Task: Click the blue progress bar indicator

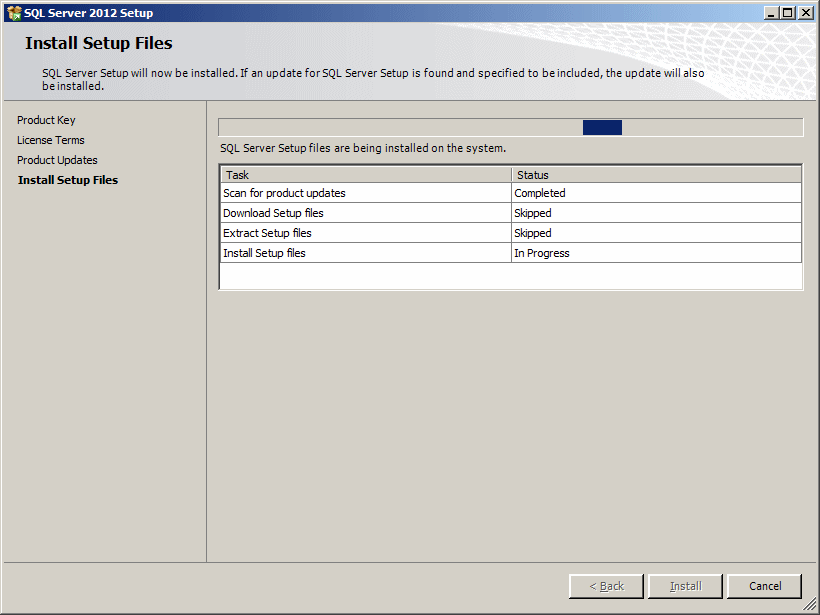Action: (602, 128)
